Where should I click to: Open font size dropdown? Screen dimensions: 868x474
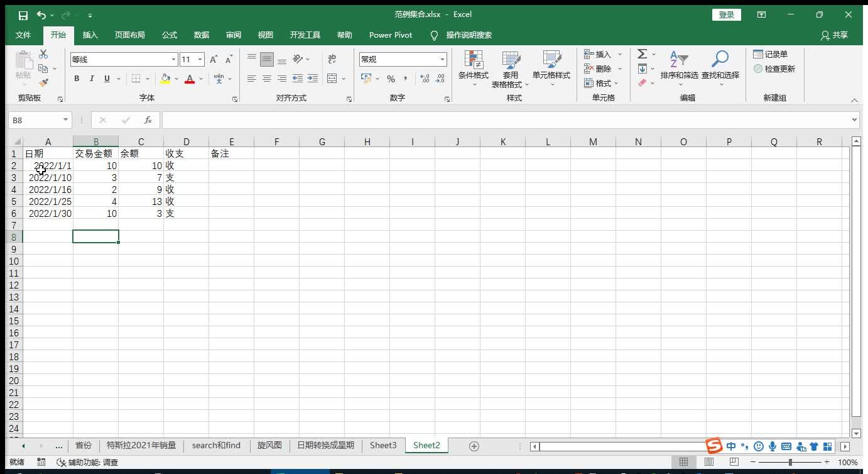click(200, 60)
